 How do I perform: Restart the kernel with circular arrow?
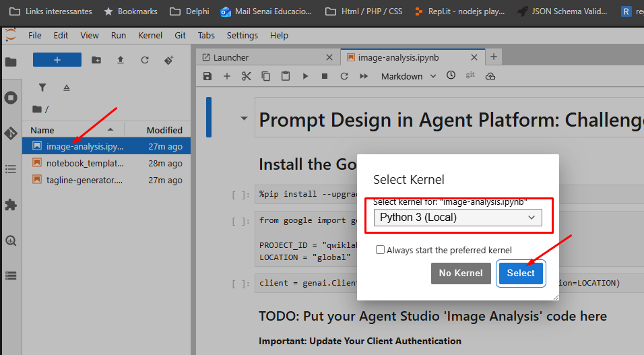pyautogui.click(x=344, y=76)
